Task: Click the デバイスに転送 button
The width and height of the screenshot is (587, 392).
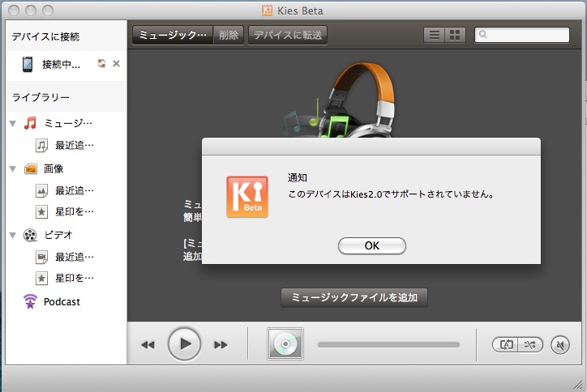Action: point(288,35)
